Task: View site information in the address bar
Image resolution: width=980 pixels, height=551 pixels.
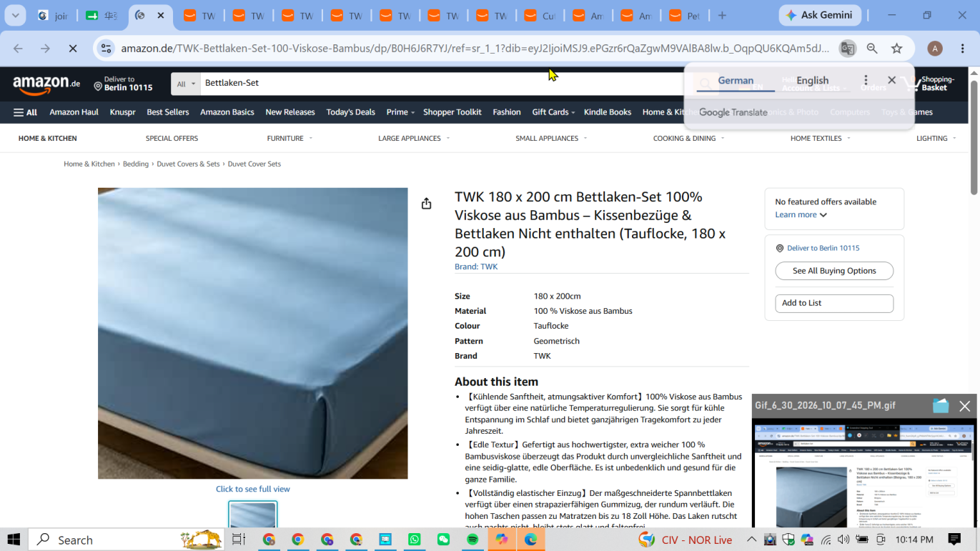Action: coord(106,49)
